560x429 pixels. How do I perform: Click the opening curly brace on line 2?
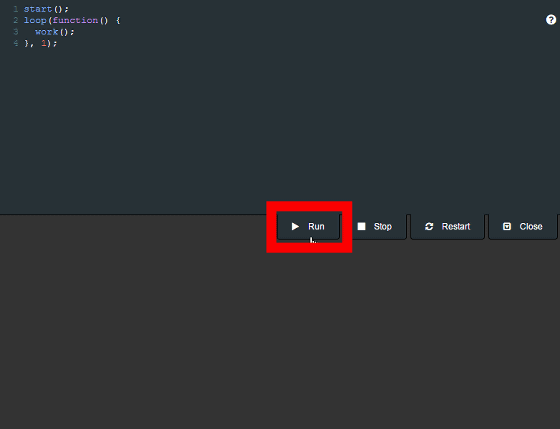click(118, 20)
